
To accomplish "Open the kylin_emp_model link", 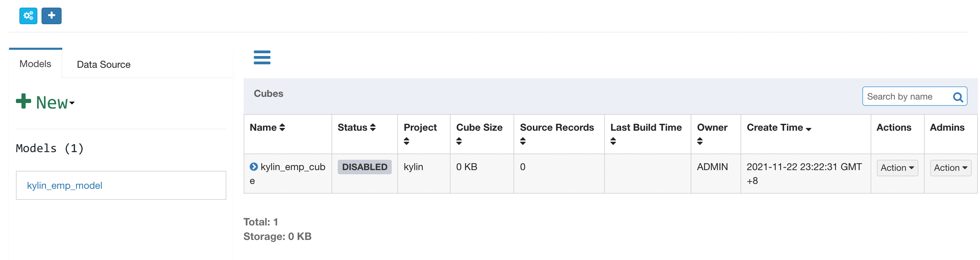I will [x=65, y=186].
